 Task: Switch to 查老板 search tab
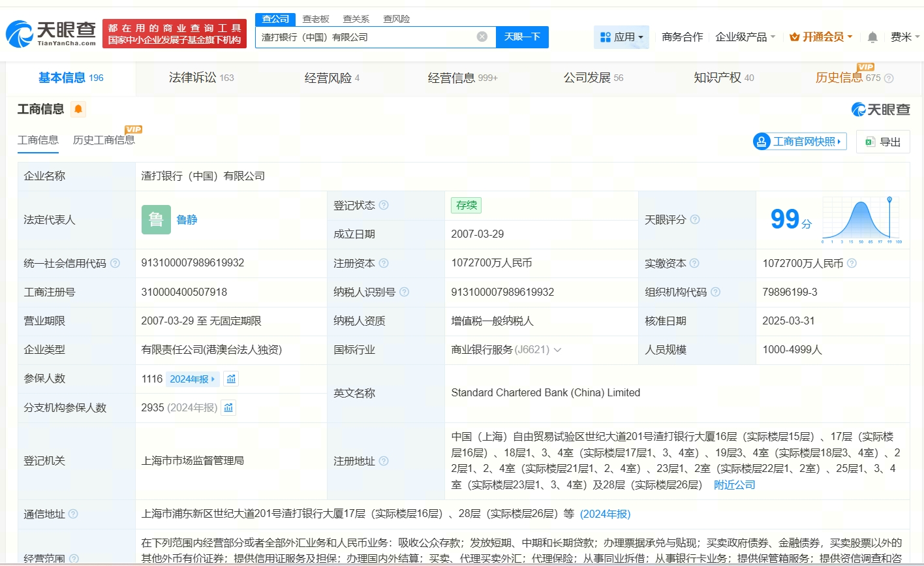316,19
